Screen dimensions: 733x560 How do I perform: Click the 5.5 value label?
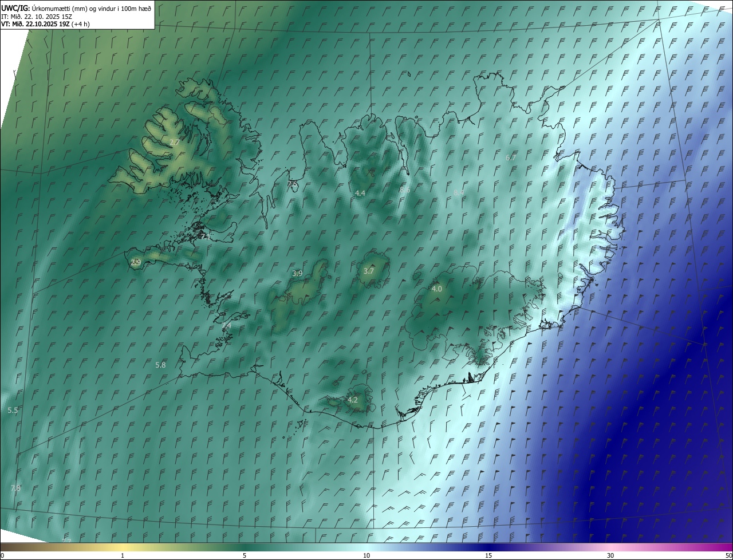coord(13,411)
